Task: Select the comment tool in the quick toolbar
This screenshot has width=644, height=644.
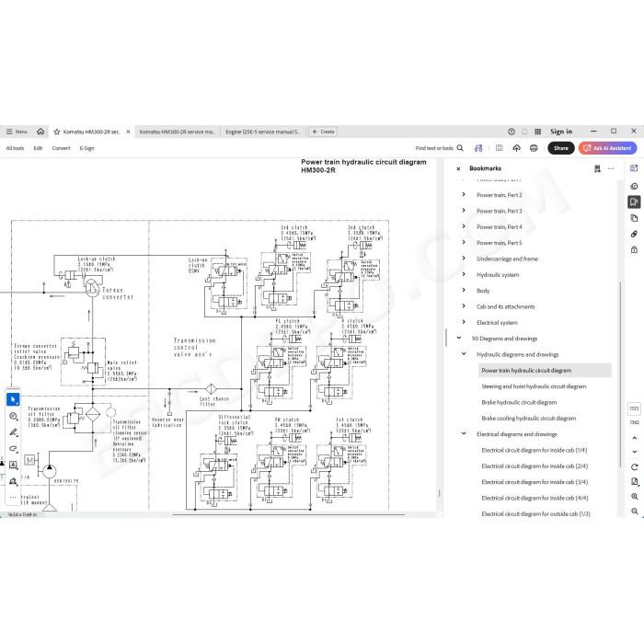Action: (13, 416)
